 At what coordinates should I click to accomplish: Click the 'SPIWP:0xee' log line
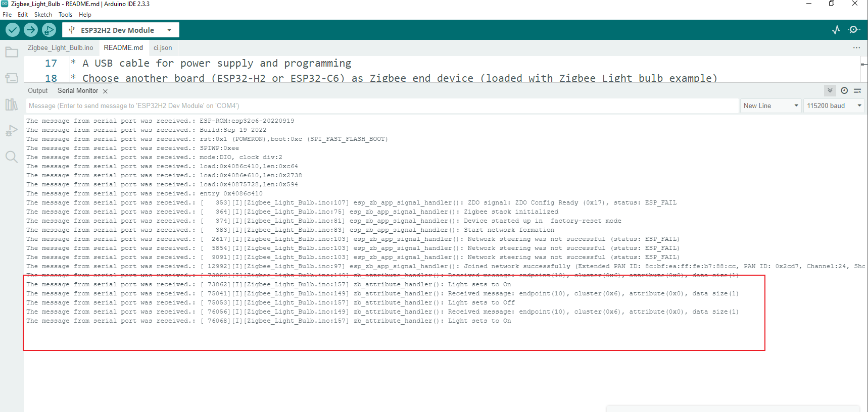point(132,148)
